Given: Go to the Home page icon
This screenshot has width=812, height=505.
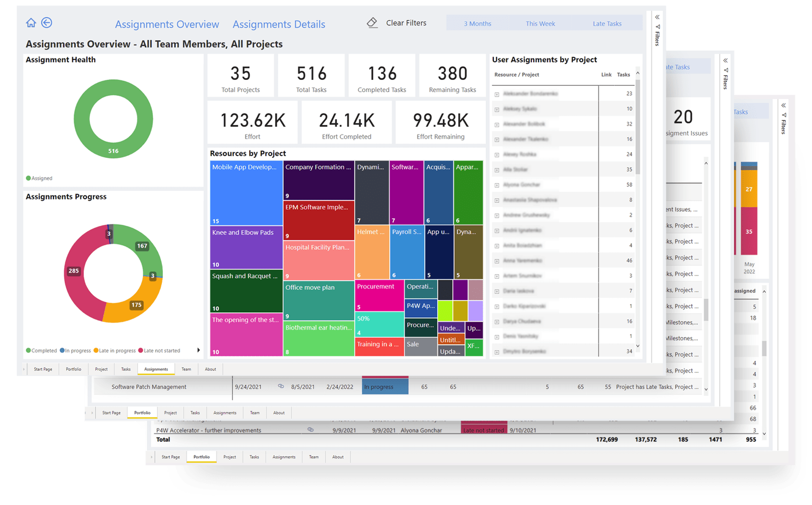Looking at the screenshot, I should click(x=31, y=23).
